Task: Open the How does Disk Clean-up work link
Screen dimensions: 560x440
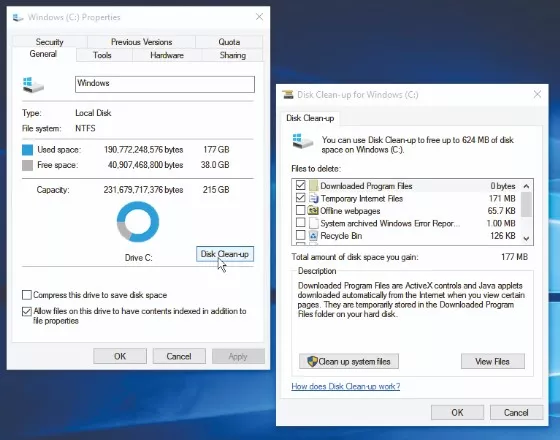Action: (345, 386)
